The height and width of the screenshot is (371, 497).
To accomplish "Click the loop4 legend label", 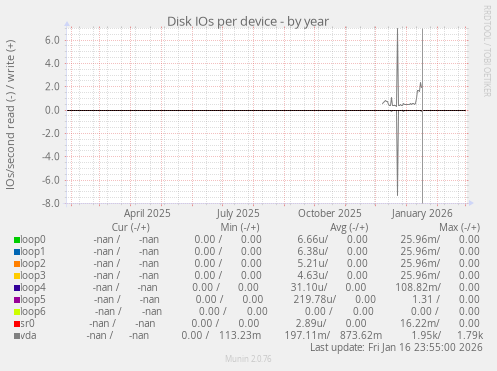I will click(33, 287).
